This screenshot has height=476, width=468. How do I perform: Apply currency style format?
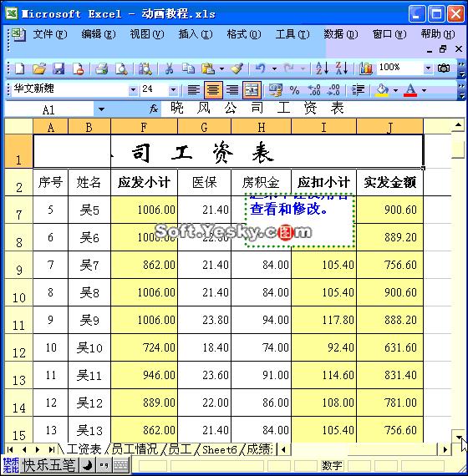click(x=275, y=90)
